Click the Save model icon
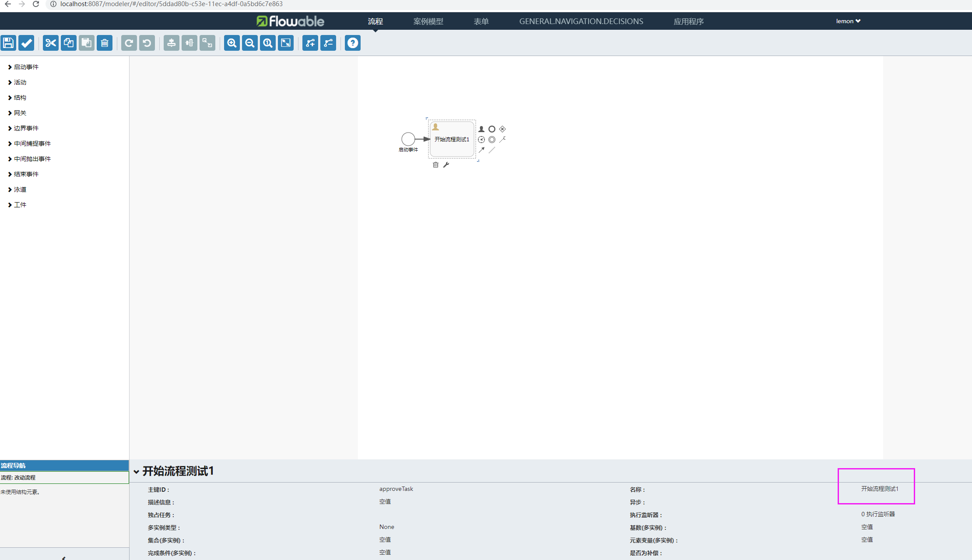This screenshot has width=972, height=560. 8,43
